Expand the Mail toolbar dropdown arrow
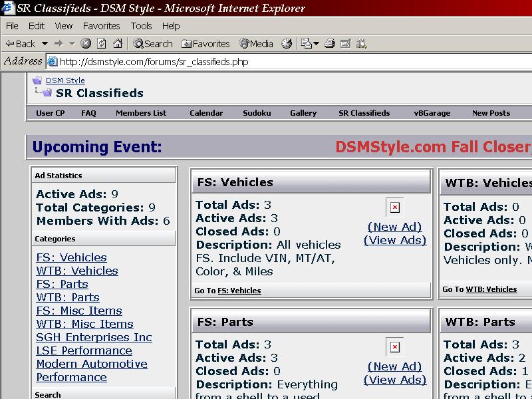The image size is (532, 399). pos(316,44)
